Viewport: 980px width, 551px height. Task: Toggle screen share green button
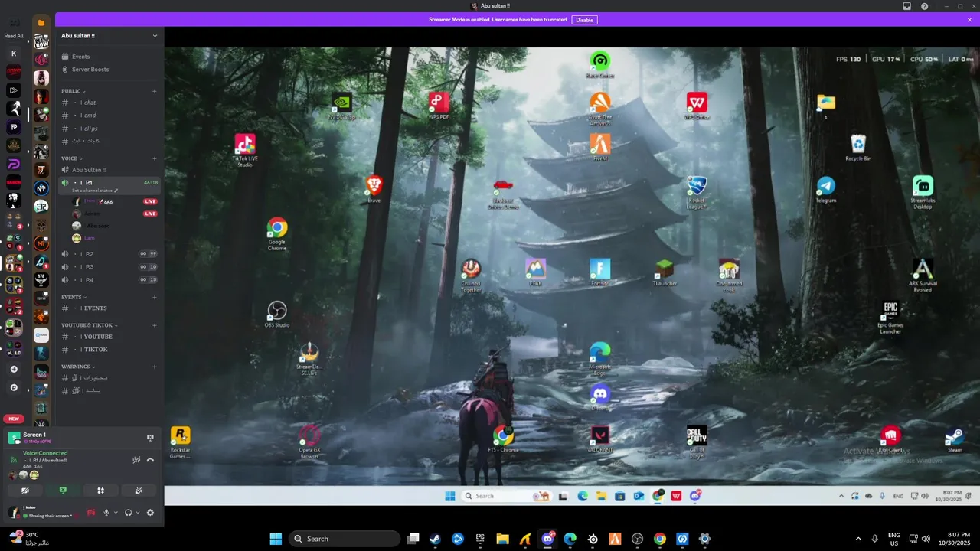pos(63,491)
